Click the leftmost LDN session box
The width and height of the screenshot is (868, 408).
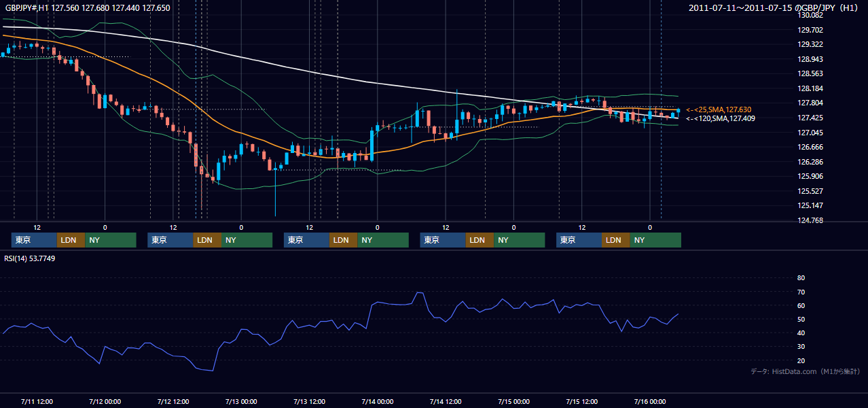point(71,240)
